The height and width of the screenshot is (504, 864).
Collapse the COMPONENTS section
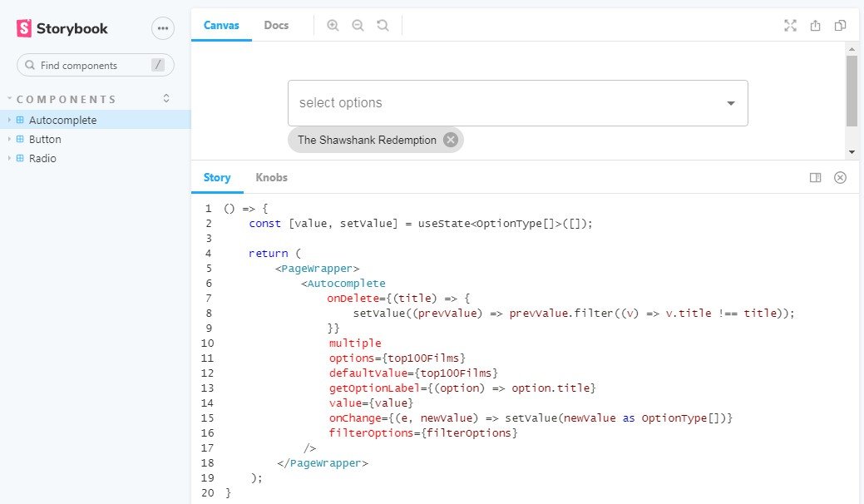[165, 98]
